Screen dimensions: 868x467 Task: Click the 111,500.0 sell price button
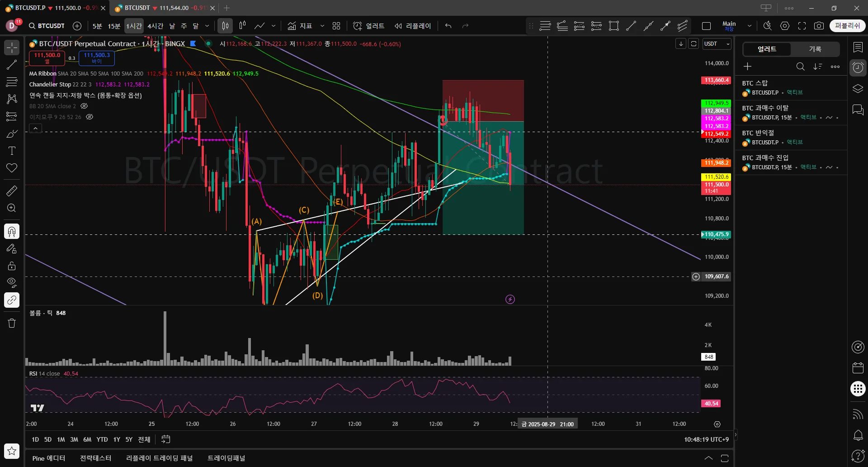point(47,58)
